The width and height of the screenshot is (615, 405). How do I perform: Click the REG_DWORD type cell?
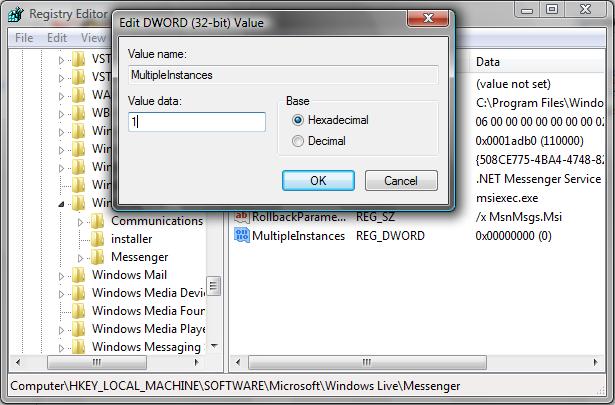pyautogui.click(x=390, y=236)
